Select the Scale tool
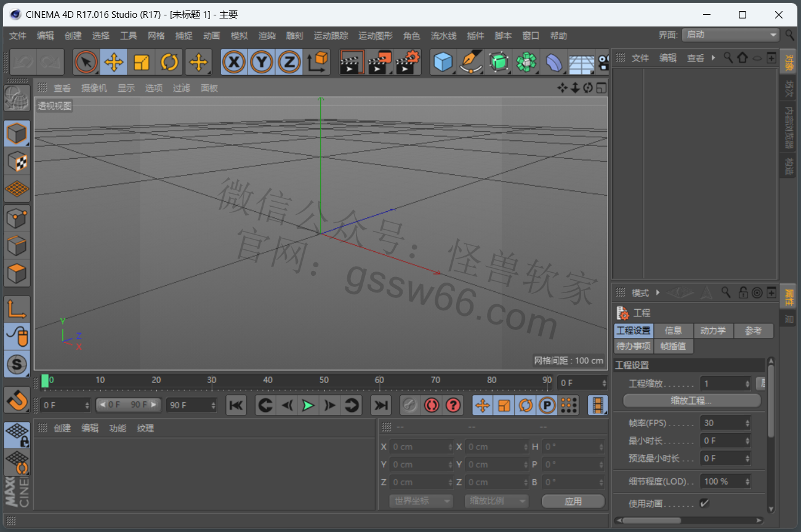This screenshot has height=532, width=801. (142, 62)
